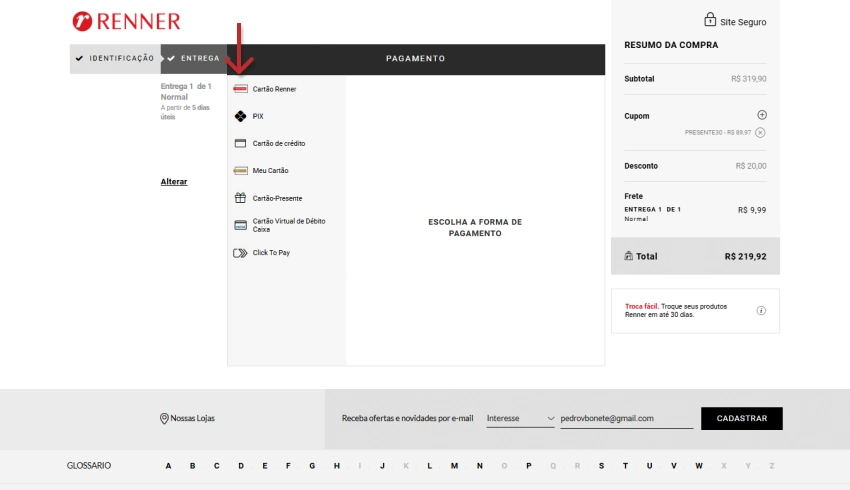Image resolution: width=850 pixels, height=490 pixels.
Task: Open glossary letter E
Action: tap(265, 466)
